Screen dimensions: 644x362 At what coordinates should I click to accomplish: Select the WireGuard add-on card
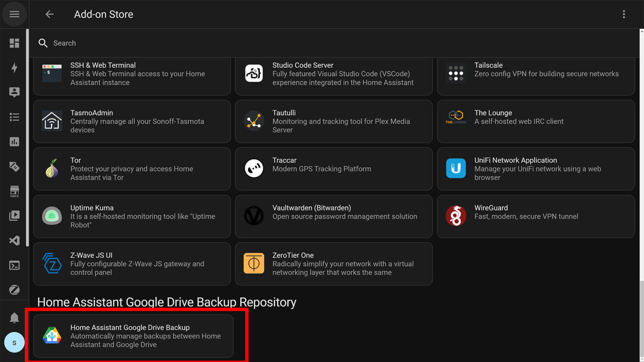pos(535,216)
